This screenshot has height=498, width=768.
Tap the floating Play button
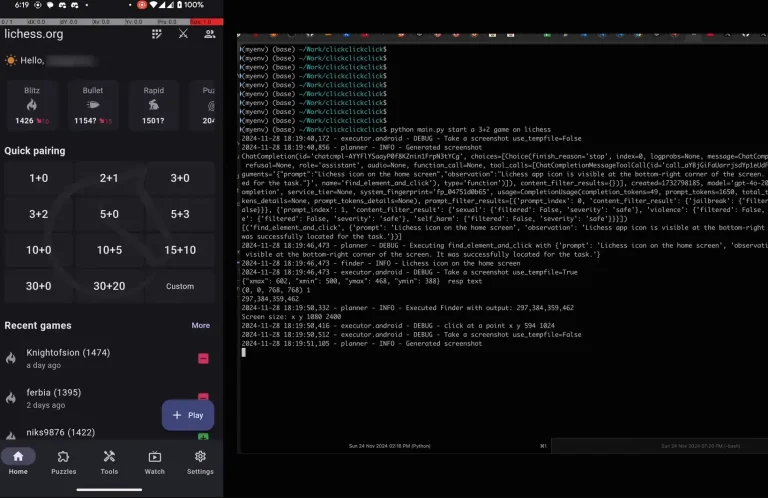click(188, 415)
